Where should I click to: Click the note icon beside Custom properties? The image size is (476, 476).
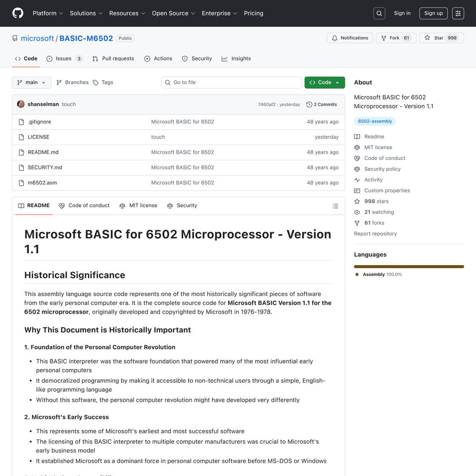pyautogui.click(x=357, y=191)
